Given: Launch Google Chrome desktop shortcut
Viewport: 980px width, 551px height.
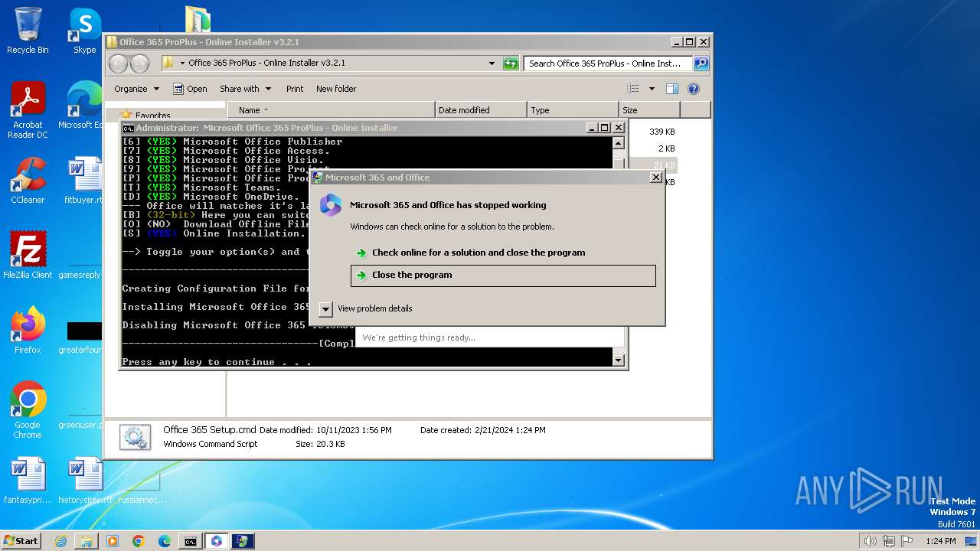Looking at the screenshot, I should click(28, 410).
